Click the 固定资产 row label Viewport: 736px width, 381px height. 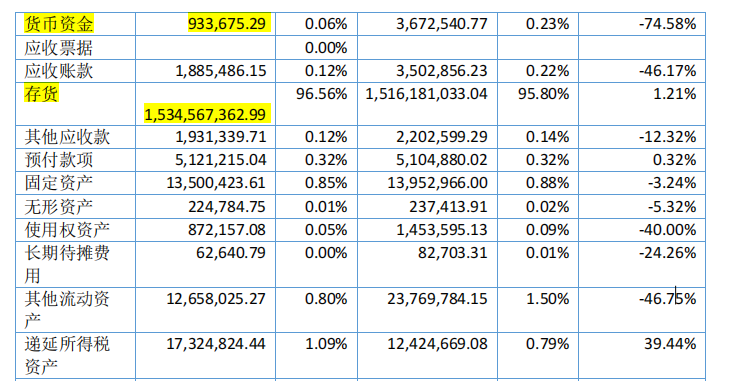tap(59, 183)
